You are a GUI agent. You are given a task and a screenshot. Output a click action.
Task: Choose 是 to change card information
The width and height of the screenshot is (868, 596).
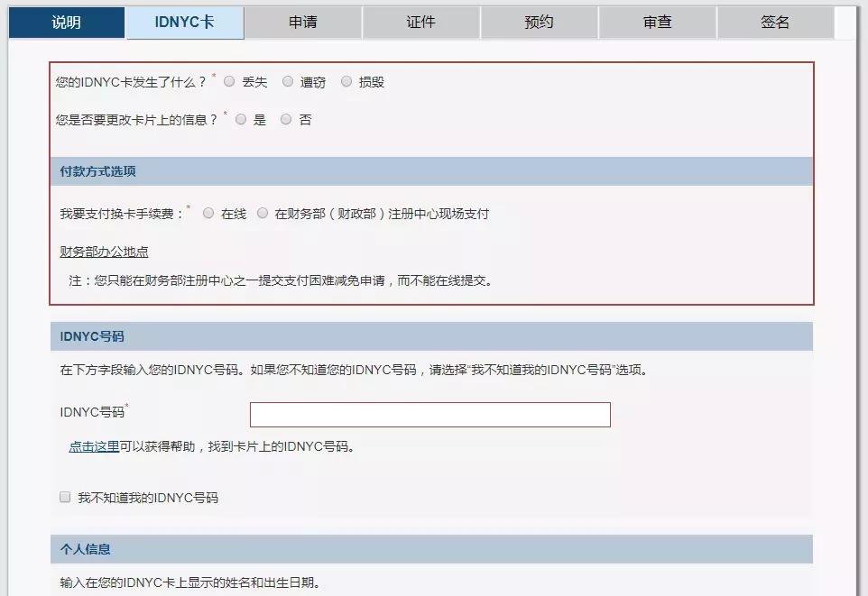[x=241, y=118]
